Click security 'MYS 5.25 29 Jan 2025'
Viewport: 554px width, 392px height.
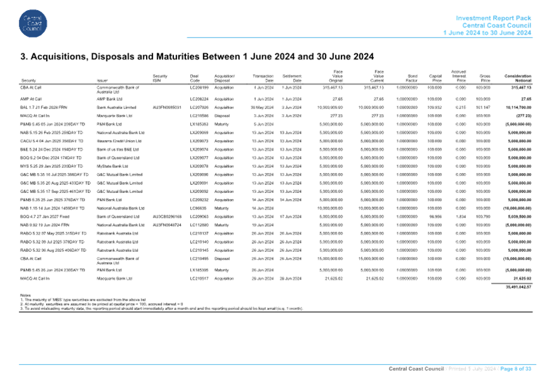click(x=51, y=166)
